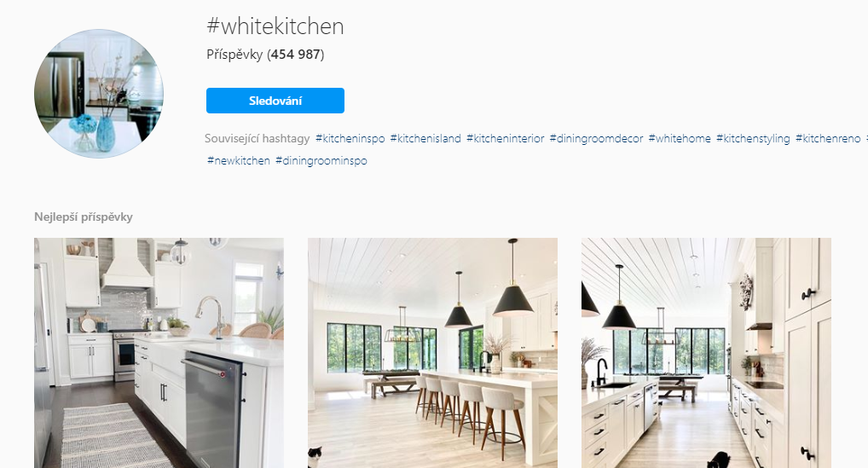Open the galley kitchen post with black faucet
This screenshot has width=868, height=468.
coord(706,353)
